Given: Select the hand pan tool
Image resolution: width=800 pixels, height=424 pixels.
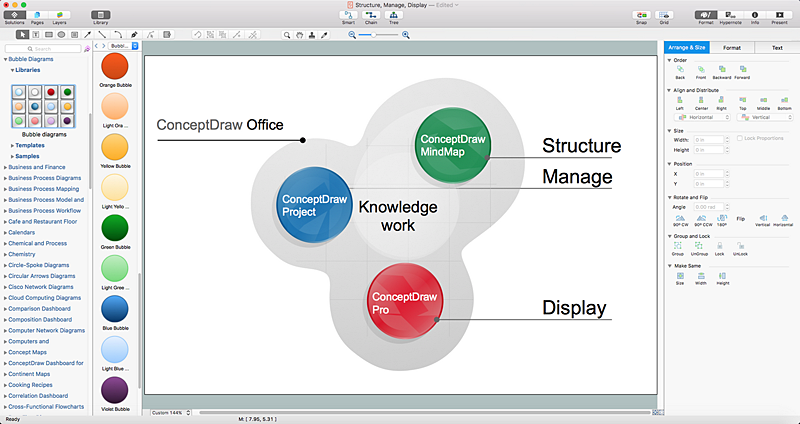Looking at the screenshot, I should [299, 35].
